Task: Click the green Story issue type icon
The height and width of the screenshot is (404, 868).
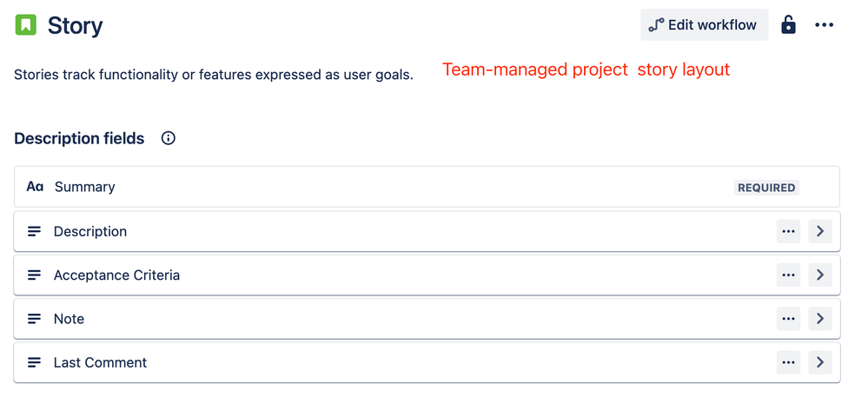Action: pyautogui.click(x=25, y=25)
